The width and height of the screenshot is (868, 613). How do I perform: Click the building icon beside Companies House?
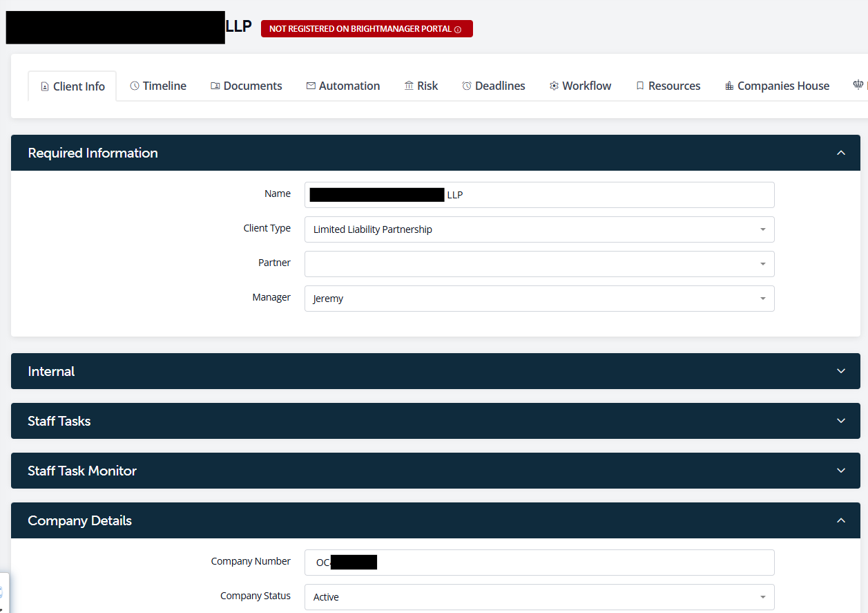click(729, 86)
